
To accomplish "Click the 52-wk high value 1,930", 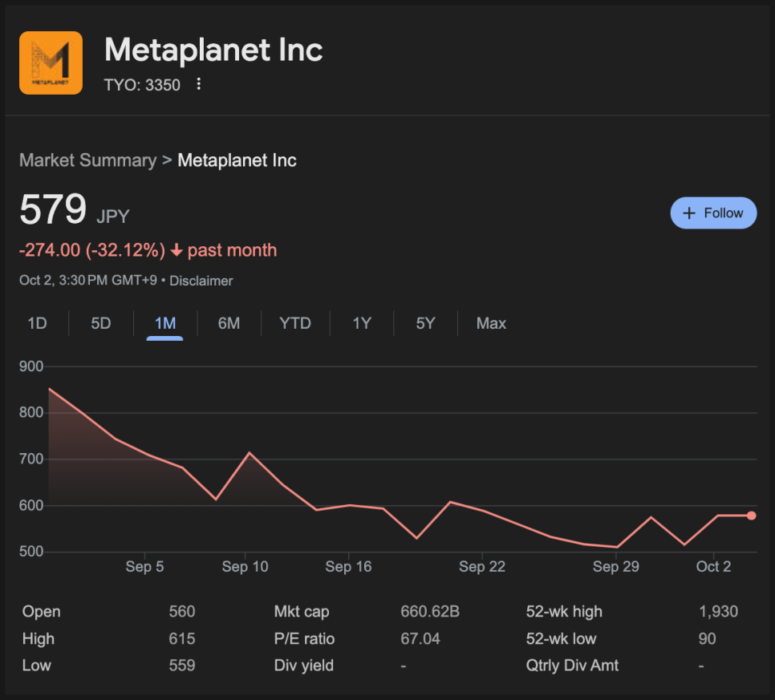I will [718, 612].
